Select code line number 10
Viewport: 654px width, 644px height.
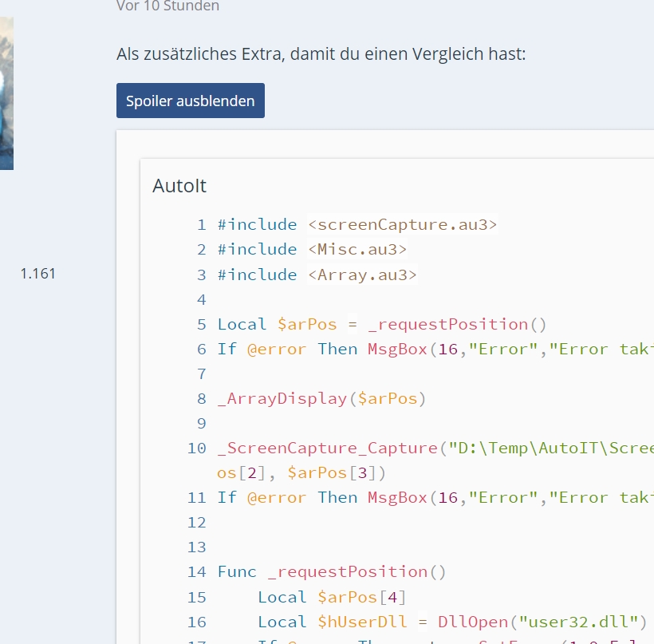197,448
